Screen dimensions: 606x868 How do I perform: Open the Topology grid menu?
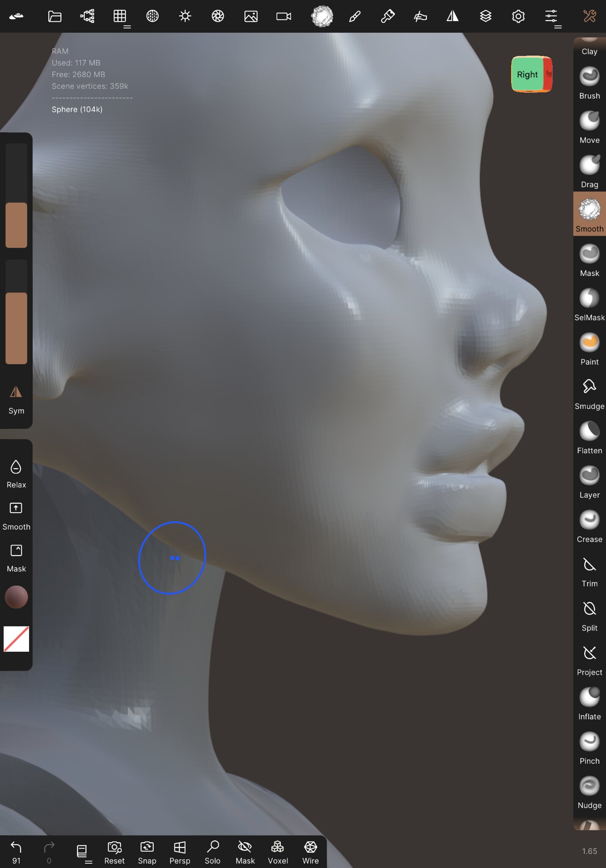click(x=120, y=16)
